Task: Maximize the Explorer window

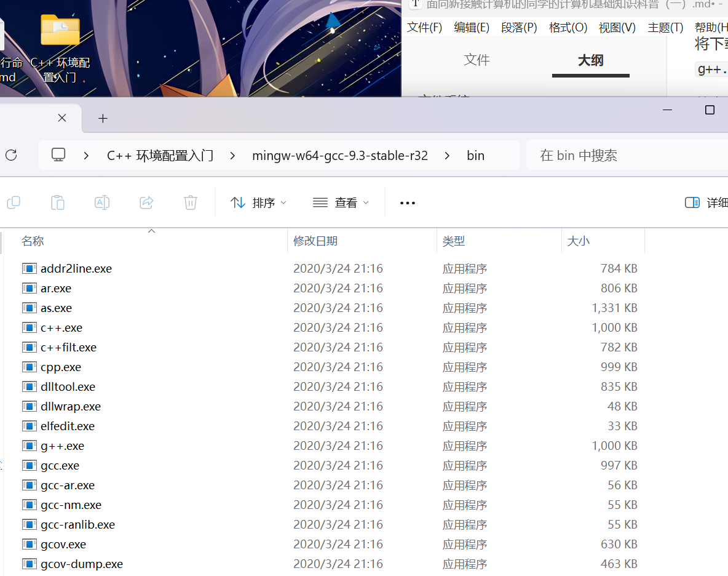Action: [710, 110]
